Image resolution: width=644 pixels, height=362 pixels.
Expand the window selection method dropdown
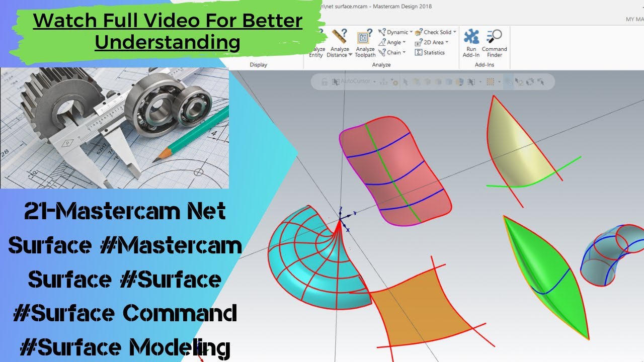coord(499,81)
